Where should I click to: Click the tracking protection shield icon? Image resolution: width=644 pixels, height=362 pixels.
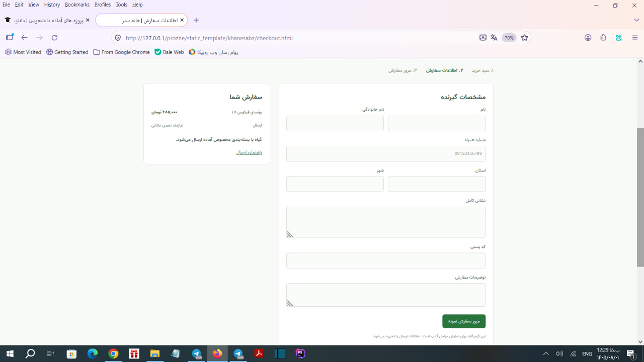click(118, 38)
